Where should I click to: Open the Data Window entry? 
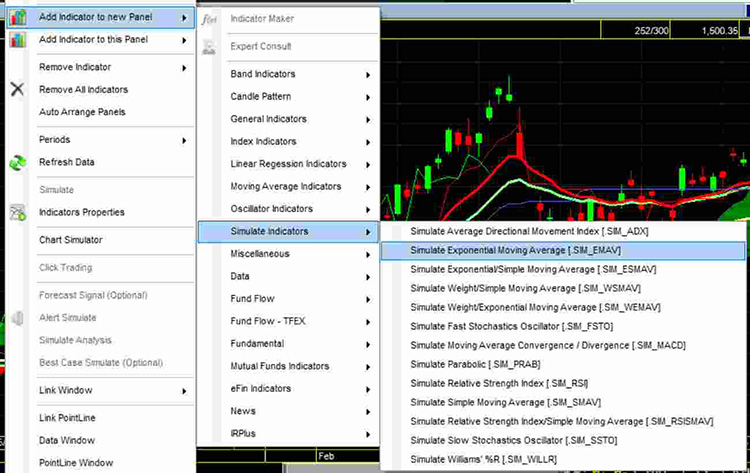click(67, 440)
